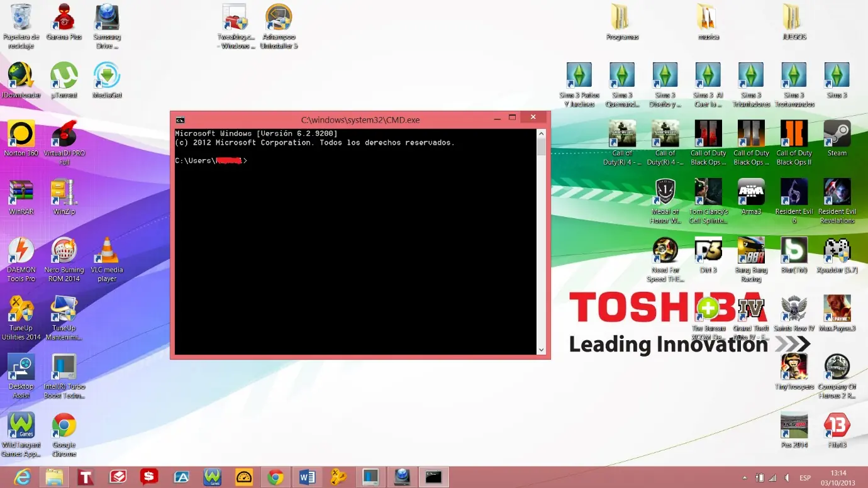Select the WinRAR desktop icon
The image size is (868, 488).
[x=21, y=197]
